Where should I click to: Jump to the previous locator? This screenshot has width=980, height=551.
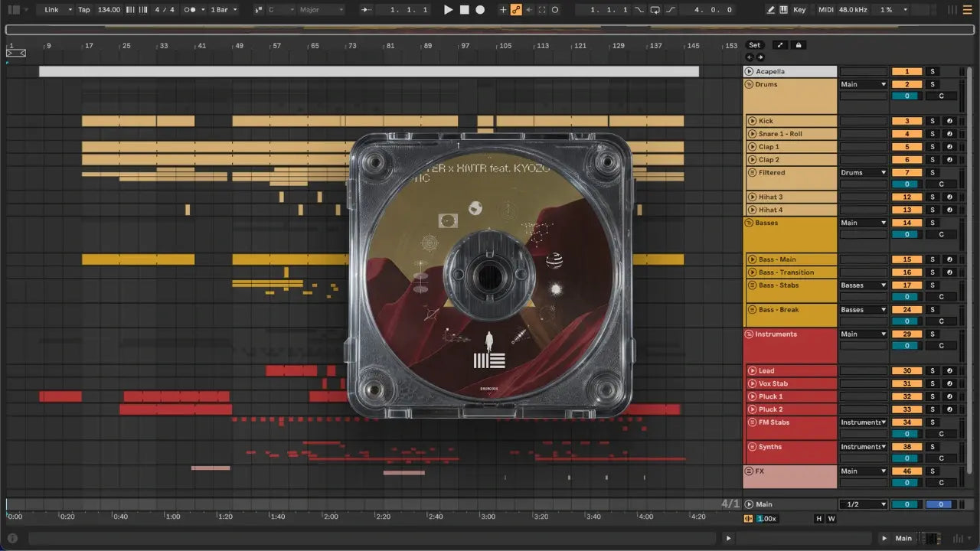coord(750,57)
